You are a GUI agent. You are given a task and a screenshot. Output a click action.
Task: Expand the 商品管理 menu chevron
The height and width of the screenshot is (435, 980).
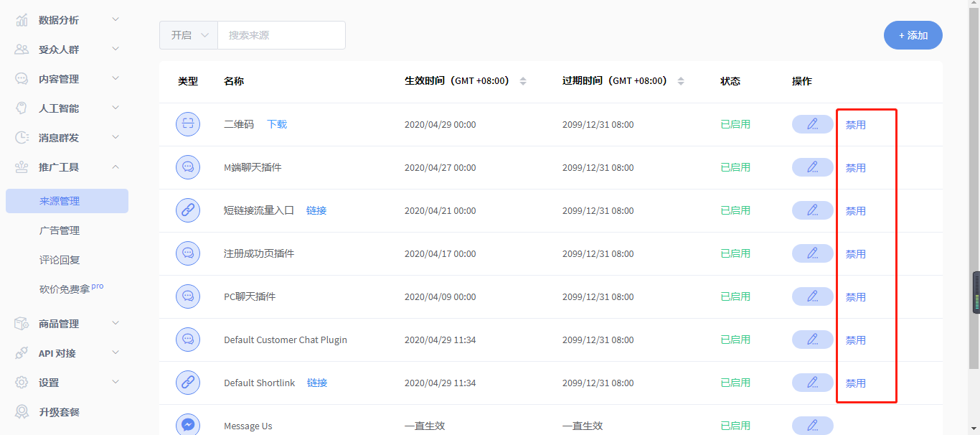[x=116, y=323]
